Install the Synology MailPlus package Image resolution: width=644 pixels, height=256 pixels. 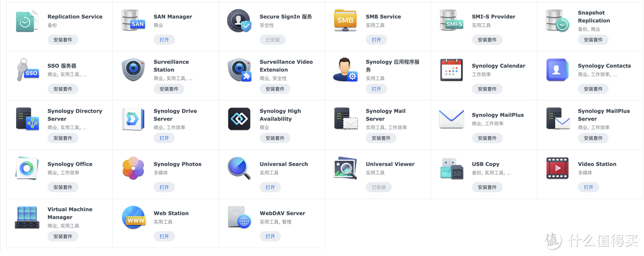[487, 138]
